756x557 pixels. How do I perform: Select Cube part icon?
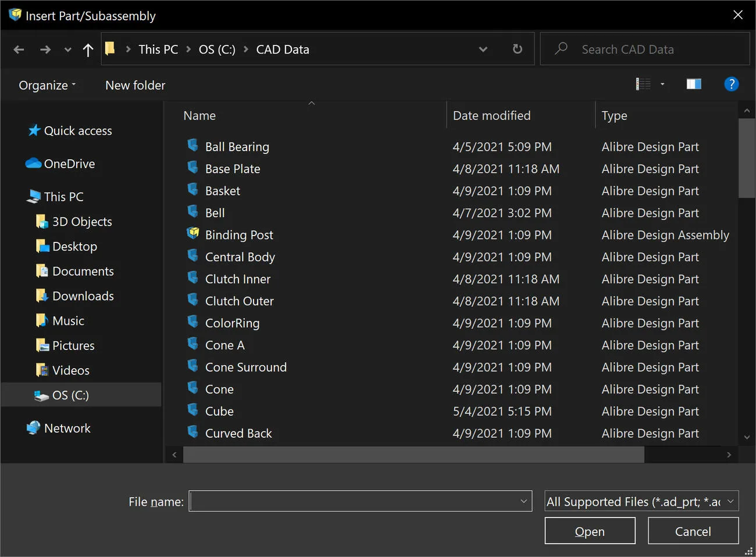point(192,410)
